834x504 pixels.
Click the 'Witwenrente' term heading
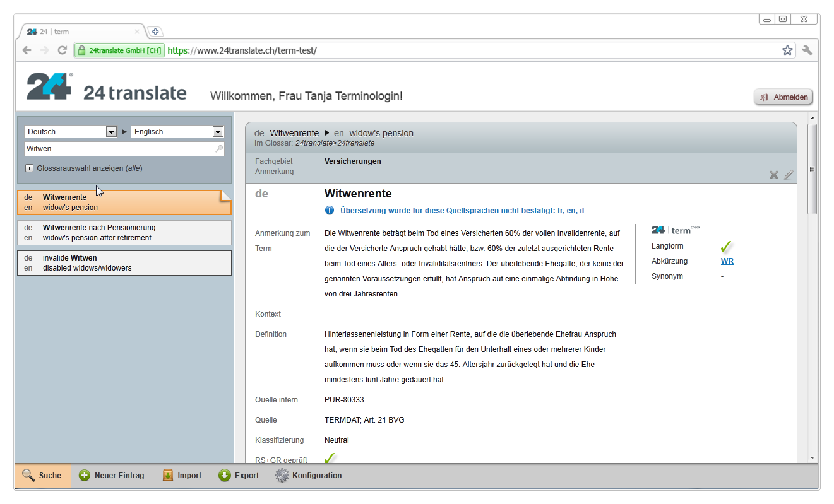click(358, 194)
